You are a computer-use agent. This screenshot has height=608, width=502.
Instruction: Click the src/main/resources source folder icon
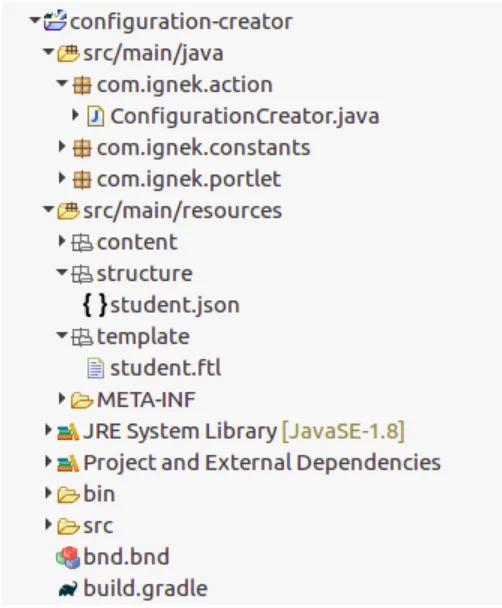point(68,211)
